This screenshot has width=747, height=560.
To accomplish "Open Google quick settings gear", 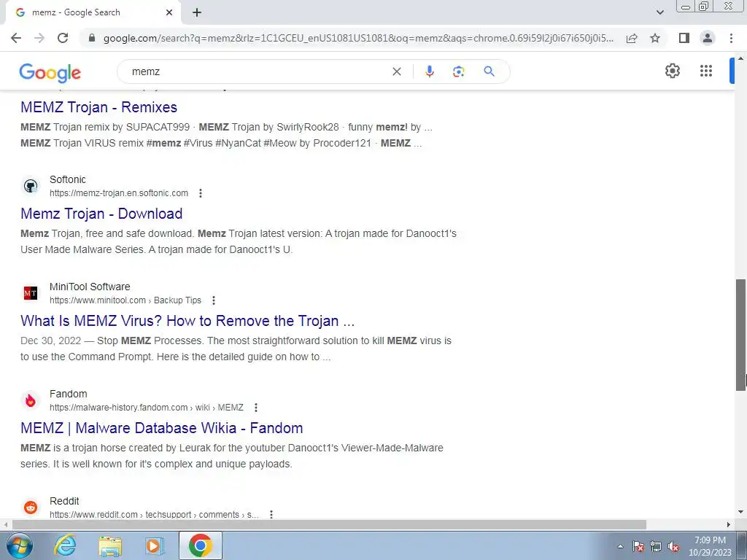I will tap(672, 71).
